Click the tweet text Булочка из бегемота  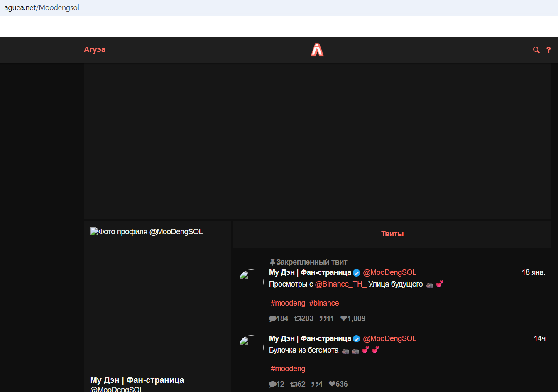304,350
